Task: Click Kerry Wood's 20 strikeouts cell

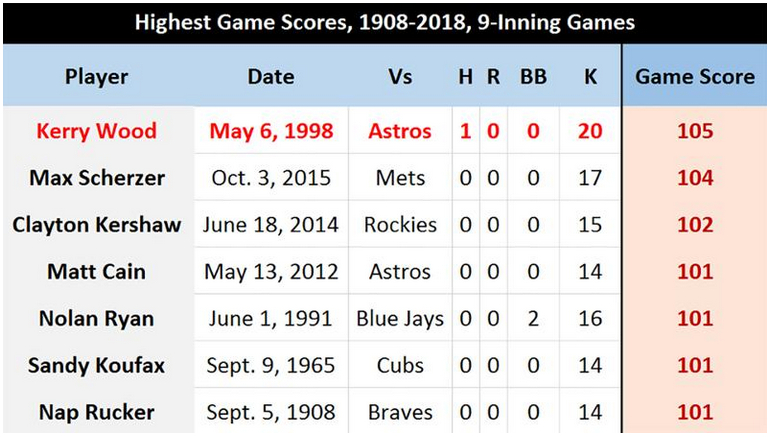Action: point(590,131)
